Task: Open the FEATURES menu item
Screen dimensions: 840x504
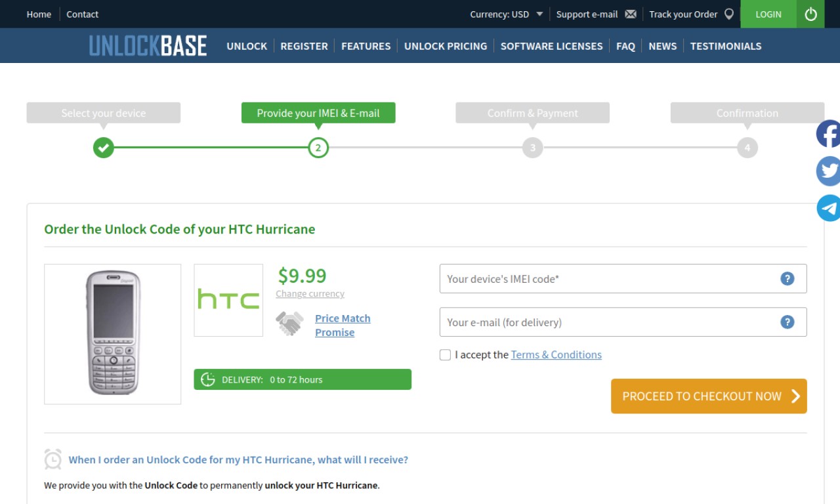Action: [x=366, y=46]
